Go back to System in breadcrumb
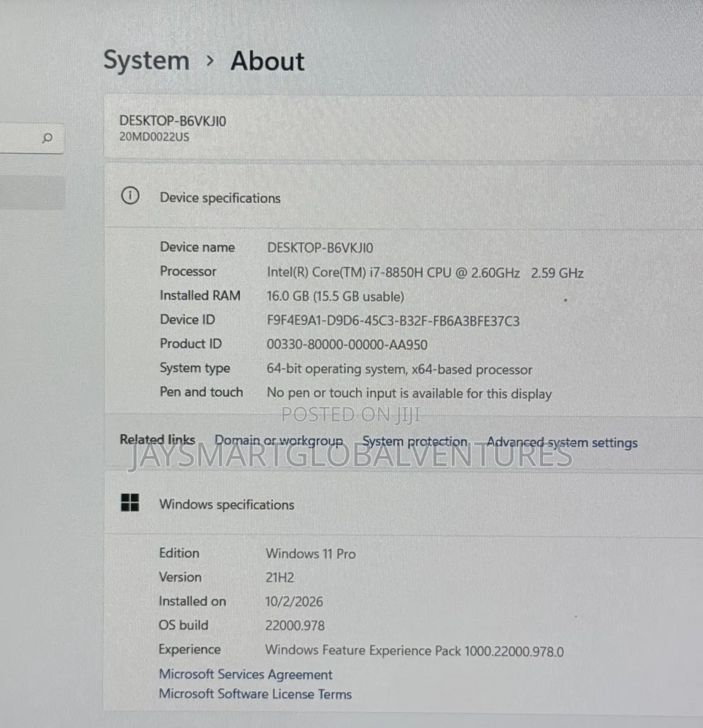This screenshot has height=728, width=703. tap(146, 60)
